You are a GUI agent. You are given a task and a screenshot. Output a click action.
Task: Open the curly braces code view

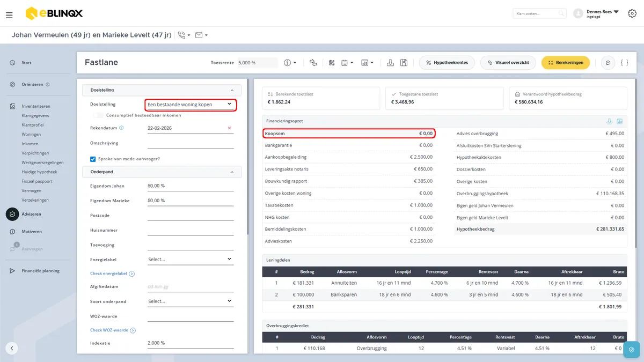pyautogui.click(x=624, y=63)
